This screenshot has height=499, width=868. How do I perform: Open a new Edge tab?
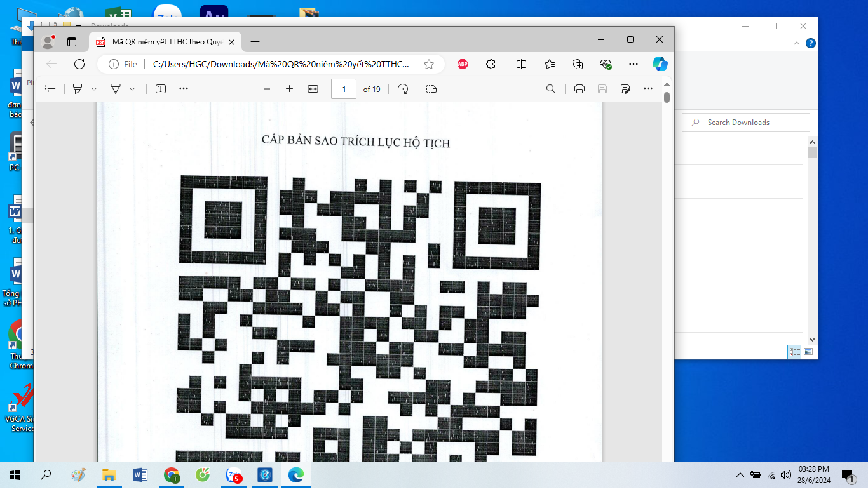[x=255, y=42]
